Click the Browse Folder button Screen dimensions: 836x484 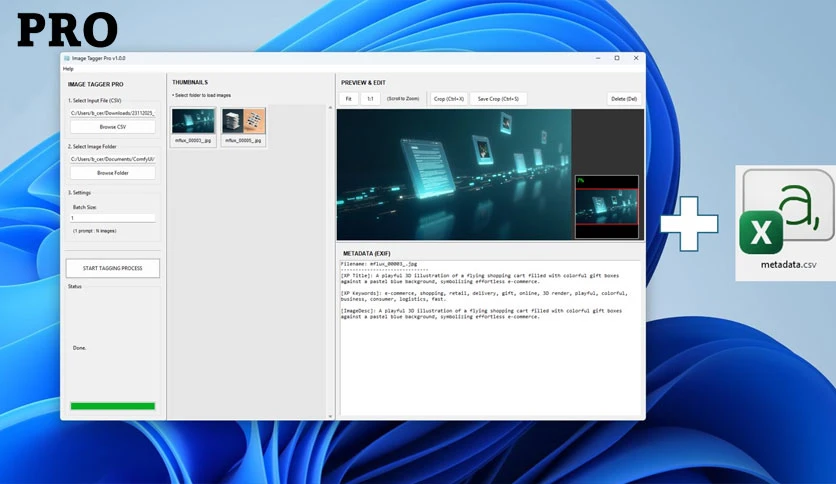point(112,173)
